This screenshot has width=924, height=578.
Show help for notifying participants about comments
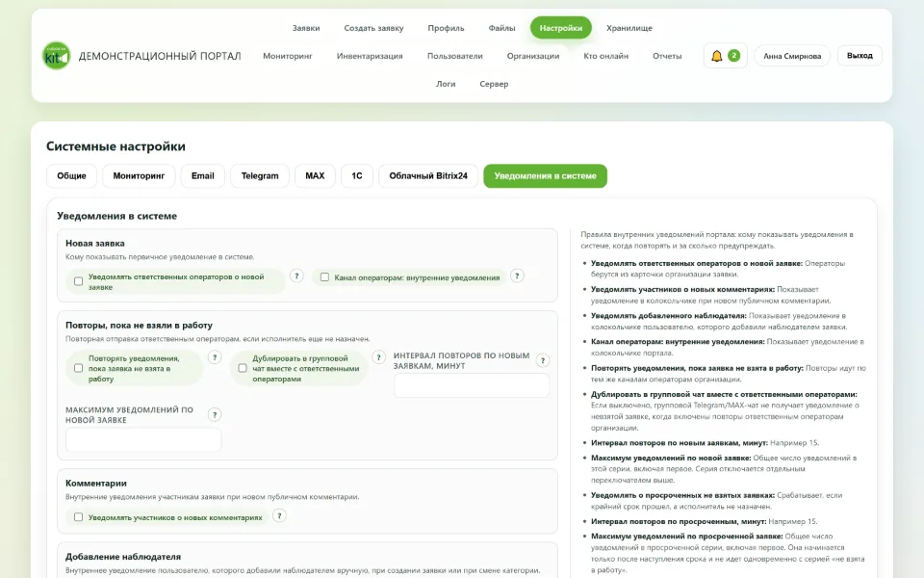click(x=279, y=516)
